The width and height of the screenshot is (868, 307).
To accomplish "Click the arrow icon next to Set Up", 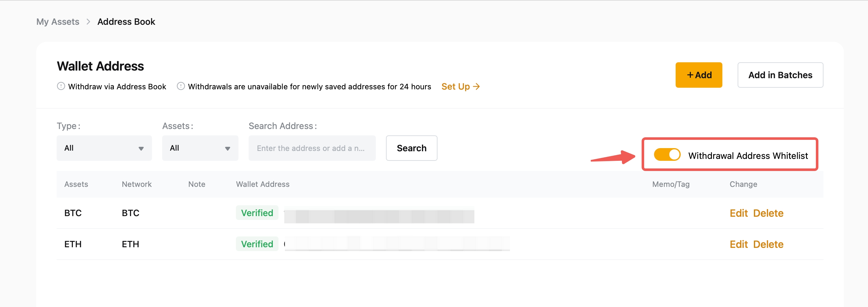I will (x=477, y=86).
